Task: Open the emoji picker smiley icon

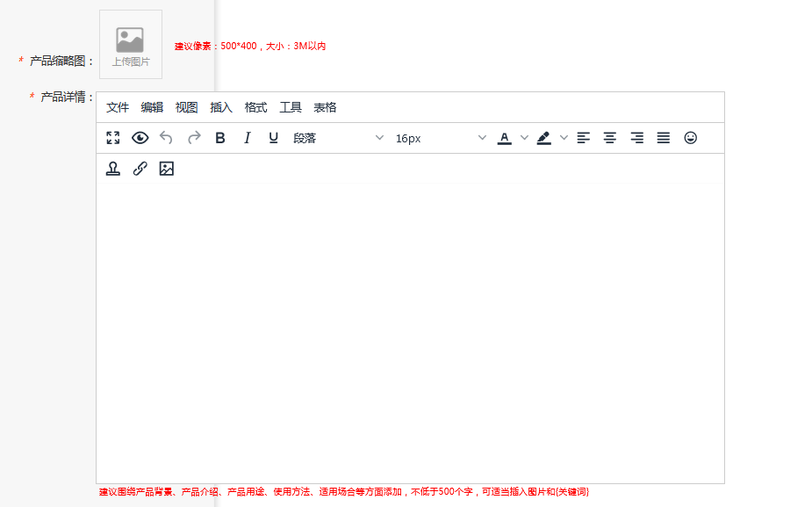Action: [691, 138]
